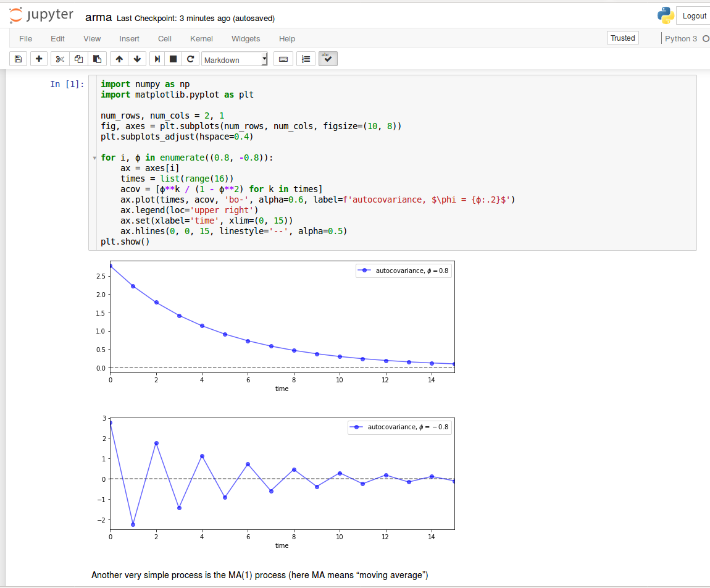Move selected cell down arrow
Viewport: 710px width, 588px height.
tap(137, 59)
